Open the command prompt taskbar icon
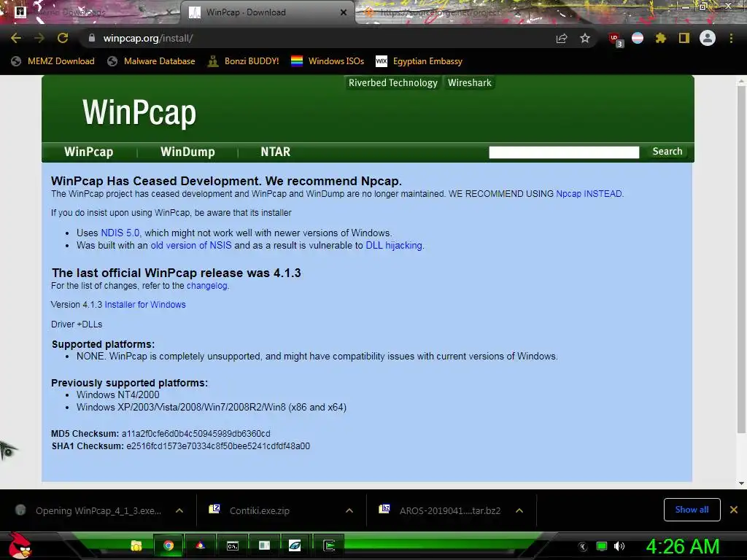Image resolution: width=747 pixels, height=560 pixels. pos(233,545)
